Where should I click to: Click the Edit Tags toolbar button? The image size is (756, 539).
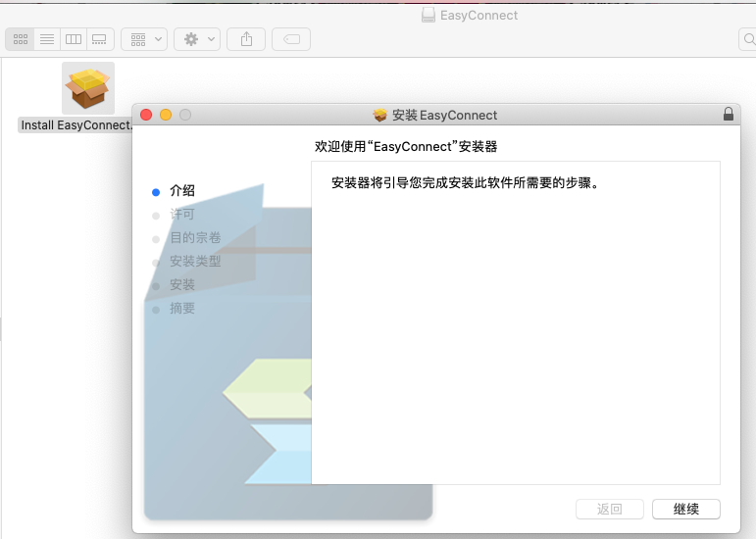coord(291,39)
